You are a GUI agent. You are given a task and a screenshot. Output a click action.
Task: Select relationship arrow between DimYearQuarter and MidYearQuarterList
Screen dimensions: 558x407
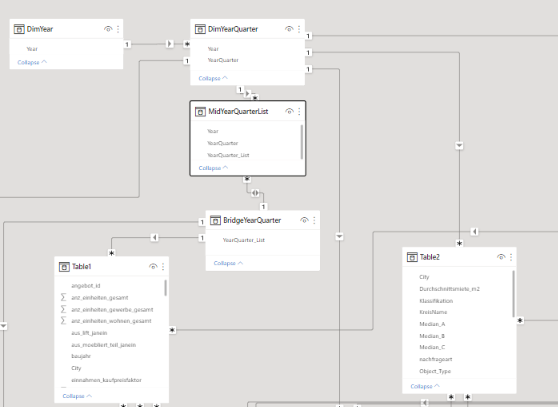tap(248, 94)
